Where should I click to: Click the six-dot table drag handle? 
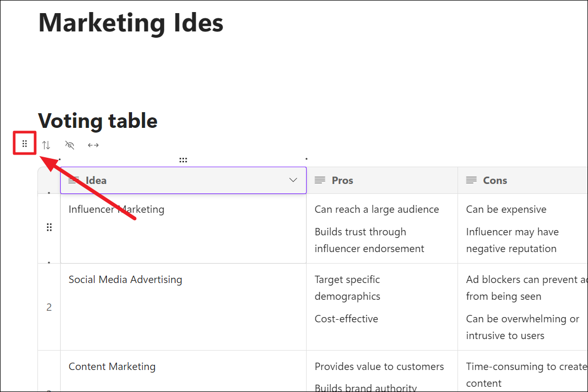[x=24, y=144]
